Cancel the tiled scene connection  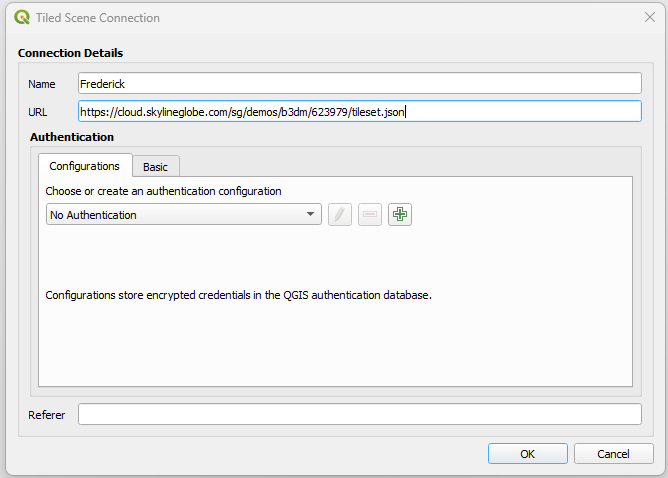[x=613, y=454]
